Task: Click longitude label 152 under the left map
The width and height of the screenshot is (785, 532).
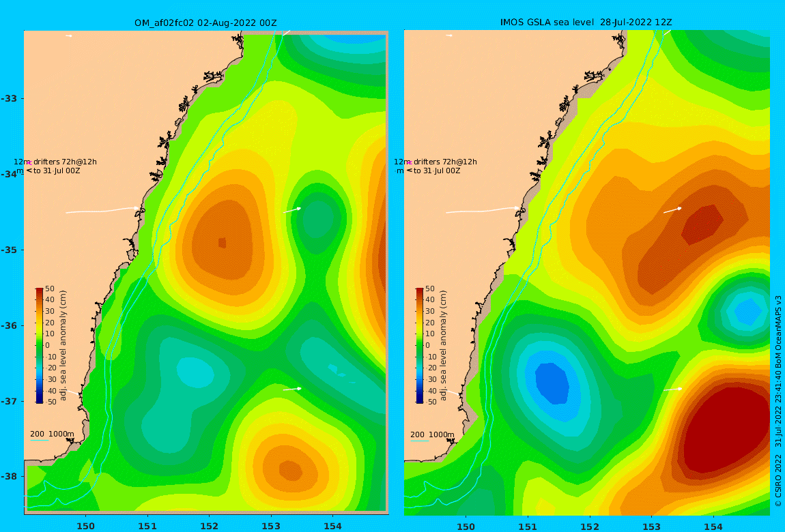Action: (x=210, y=526)
